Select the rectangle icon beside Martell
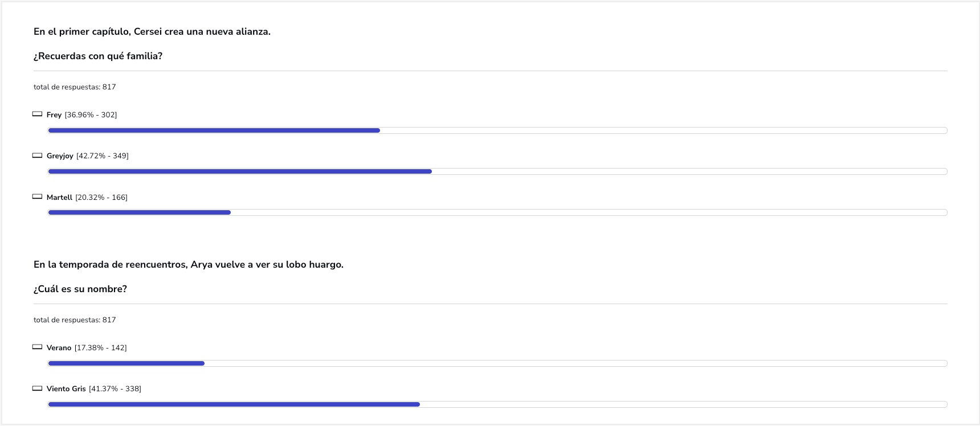The height and width of the screenshot is (426, 980). (37, 196)
